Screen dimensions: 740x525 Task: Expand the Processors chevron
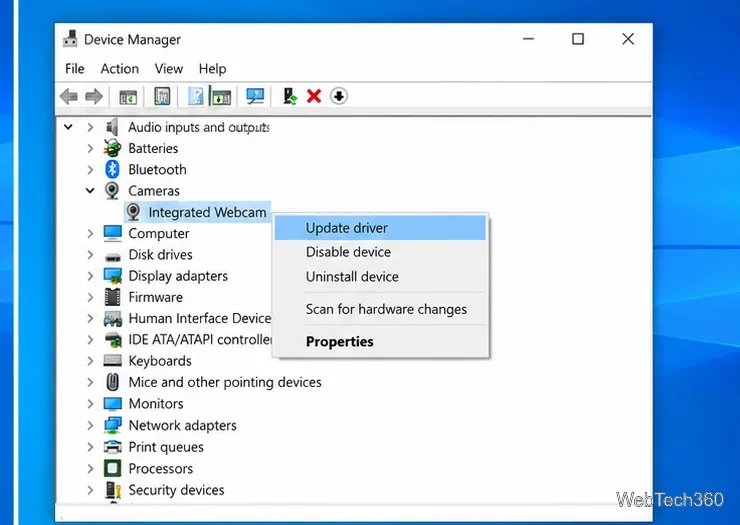(90, 468)
